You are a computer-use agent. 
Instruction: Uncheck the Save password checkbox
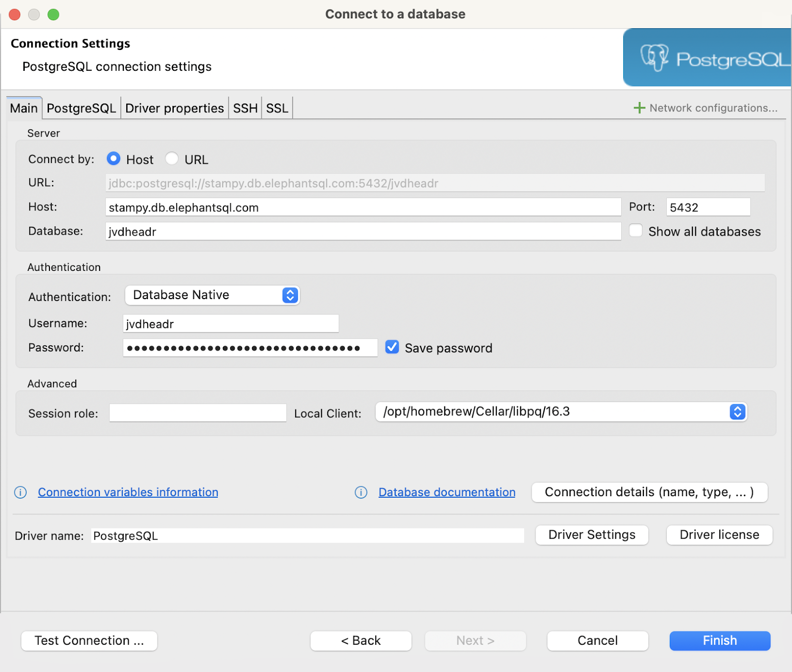pos(392,347)
